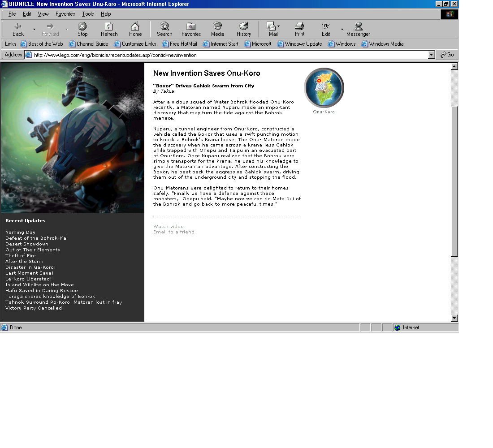Open the Desert Showdown update
Viewport: 493px width, 448px height.
pos(27,244)
